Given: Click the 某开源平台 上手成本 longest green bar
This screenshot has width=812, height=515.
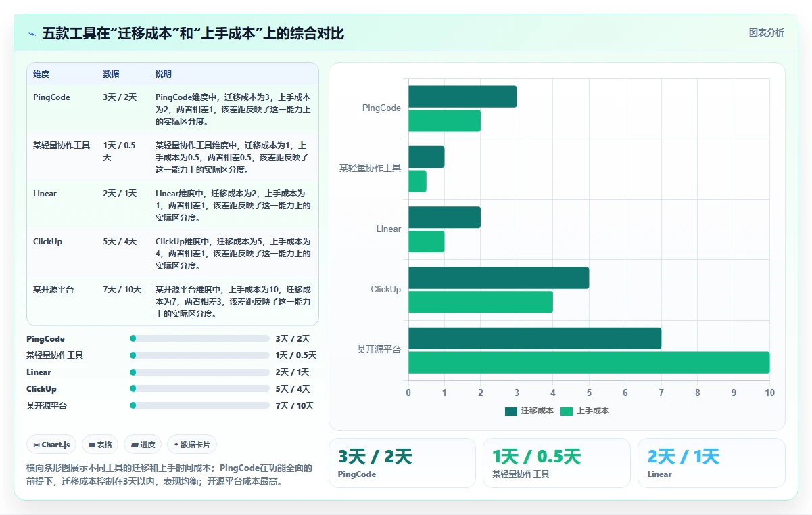Looking at the screenshot, I should [589, 362].
